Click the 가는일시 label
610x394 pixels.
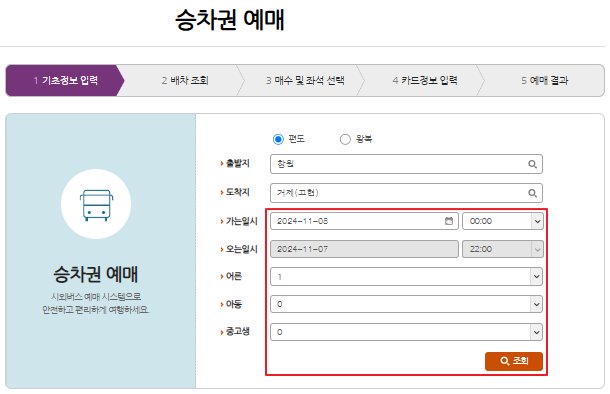tap(242, 221)
